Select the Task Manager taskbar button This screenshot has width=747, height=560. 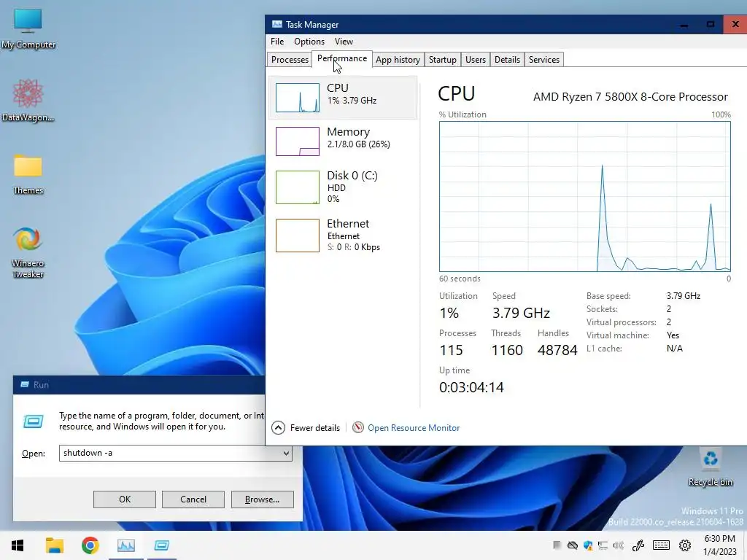(x=125, y=545)
